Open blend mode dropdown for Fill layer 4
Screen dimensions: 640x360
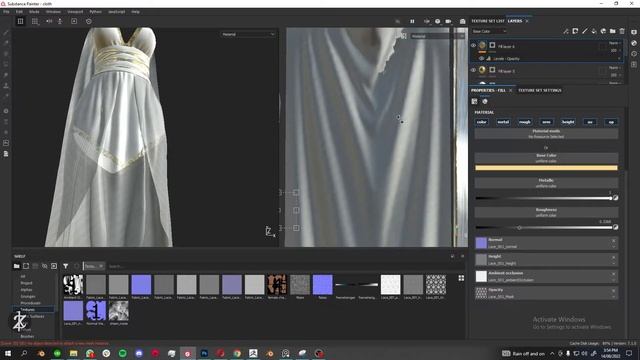[615, 43]
